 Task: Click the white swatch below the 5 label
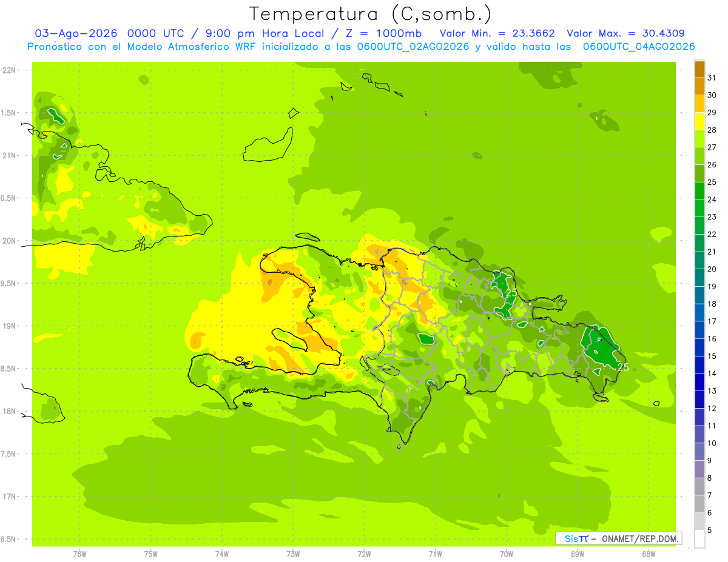point(699,539)
